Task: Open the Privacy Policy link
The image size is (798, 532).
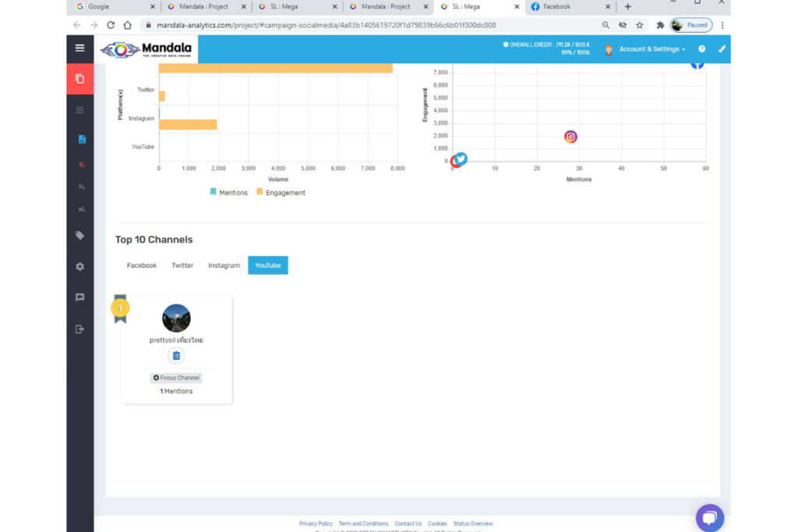Action: pos(316,523)
